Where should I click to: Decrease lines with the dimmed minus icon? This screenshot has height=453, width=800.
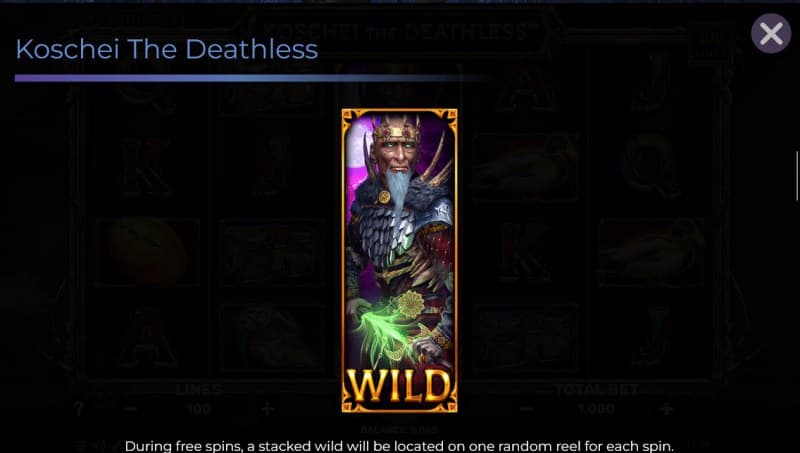(131, 409)
